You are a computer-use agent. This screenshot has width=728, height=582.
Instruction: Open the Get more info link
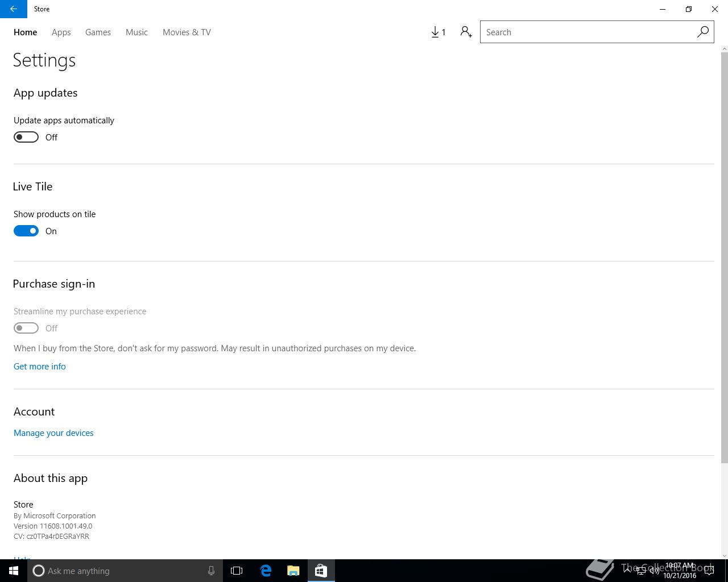(40, 367)
